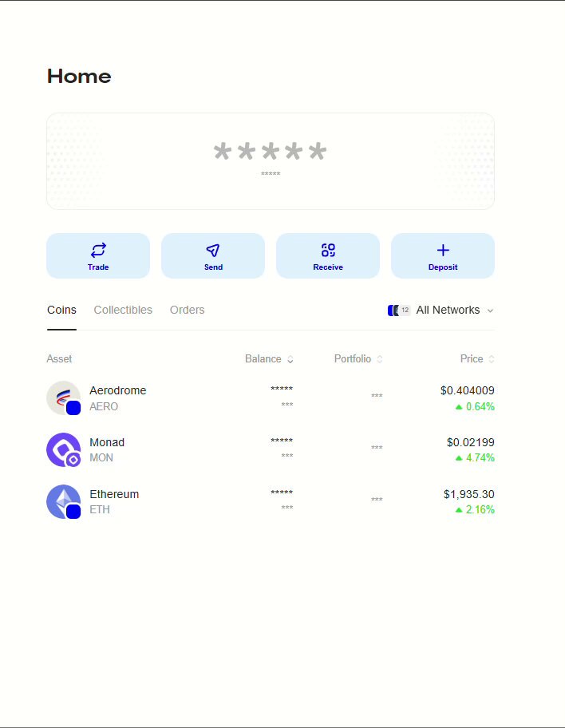The width and height of the screenshot is (565, 728).
Task: Click the Send paper plane icon
Action: coord(213,251)
